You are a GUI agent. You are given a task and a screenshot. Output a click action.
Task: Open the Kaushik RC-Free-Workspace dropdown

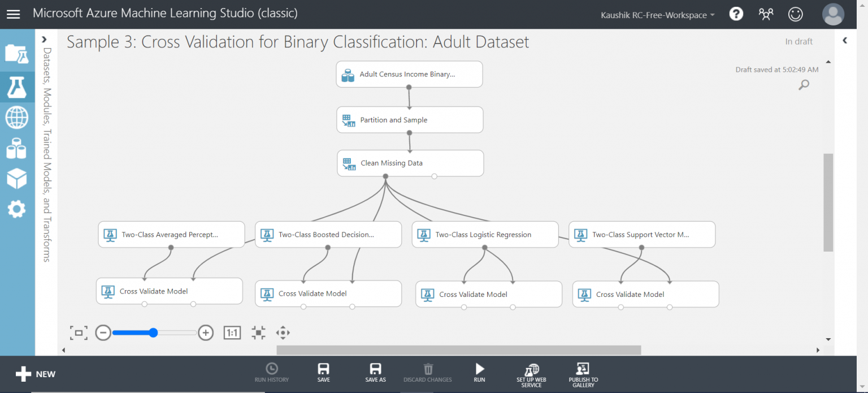tap(657, 15)
